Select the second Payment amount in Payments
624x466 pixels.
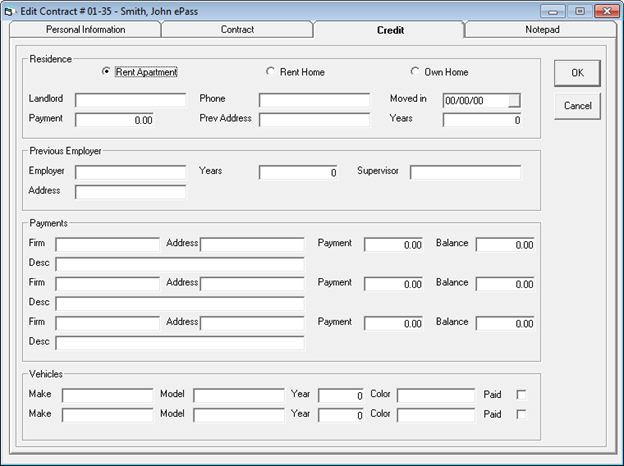tap(393, 284)
